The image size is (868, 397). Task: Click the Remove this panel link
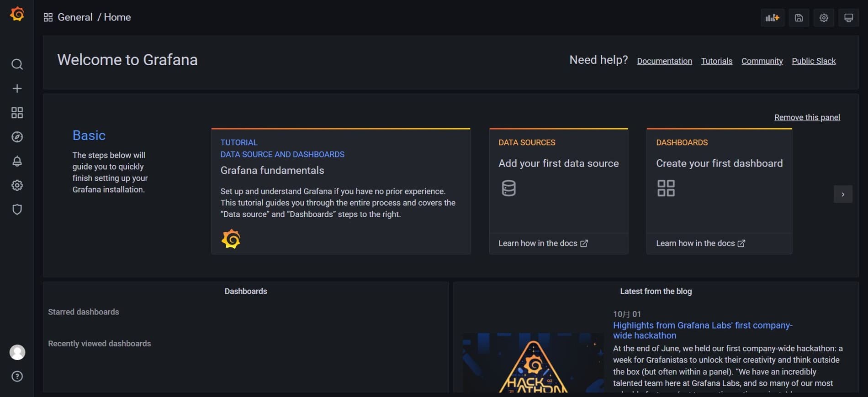807,117
